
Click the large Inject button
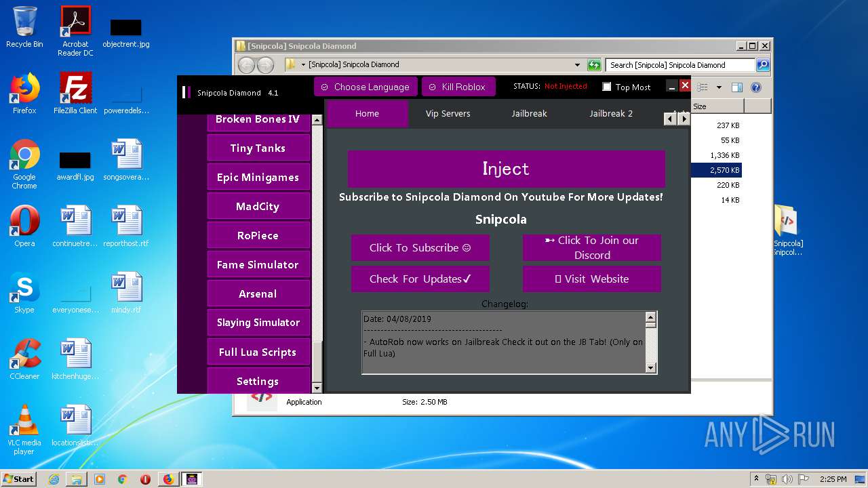click(506, 169)
